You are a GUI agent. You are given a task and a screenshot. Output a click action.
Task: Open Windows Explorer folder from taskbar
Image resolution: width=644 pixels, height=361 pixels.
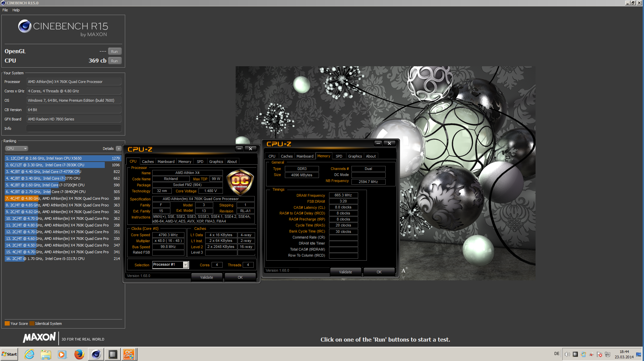[x=46, y=354]
